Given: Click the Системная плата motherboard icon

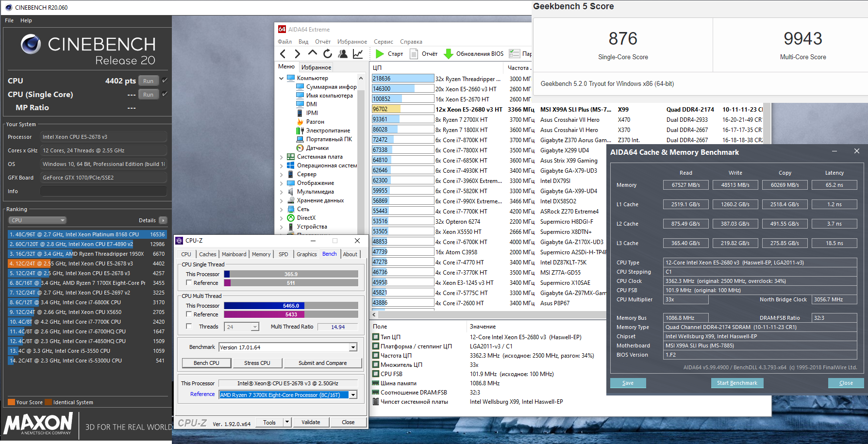Looking at the screenshot, I should (x=291, y=157).
